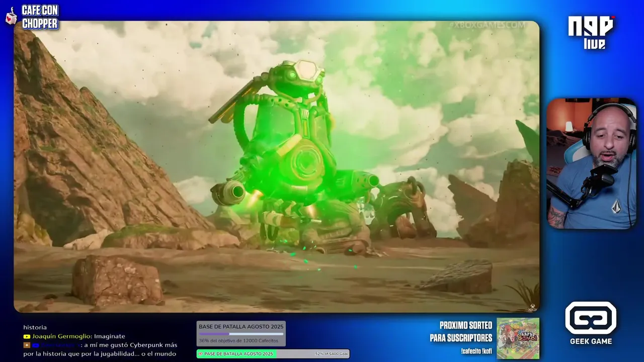The height and width of the screenshot is (362, 644).
Task: Click YouTube icon beside Joaquín Germoglio
Action: (27, 336)
